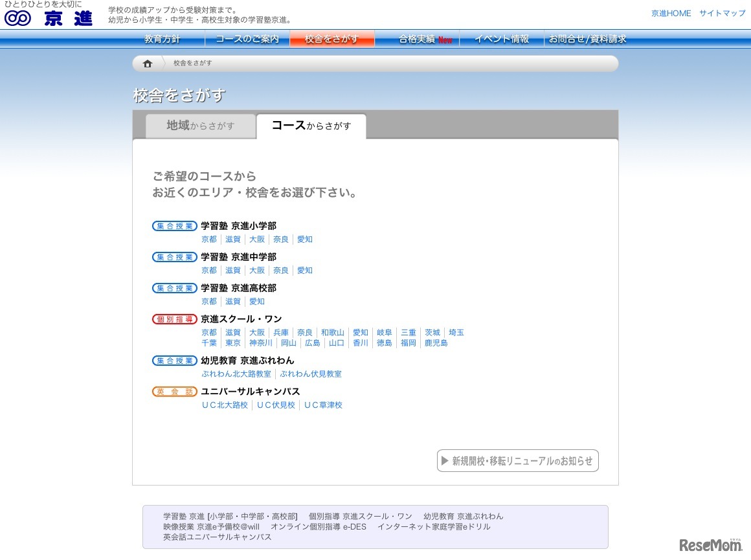Viewport: 751px width, 560px height.
Task: Click the 集合授業 badge beside 学習塾 京進小学部
Action: click(x=174, y=226)
